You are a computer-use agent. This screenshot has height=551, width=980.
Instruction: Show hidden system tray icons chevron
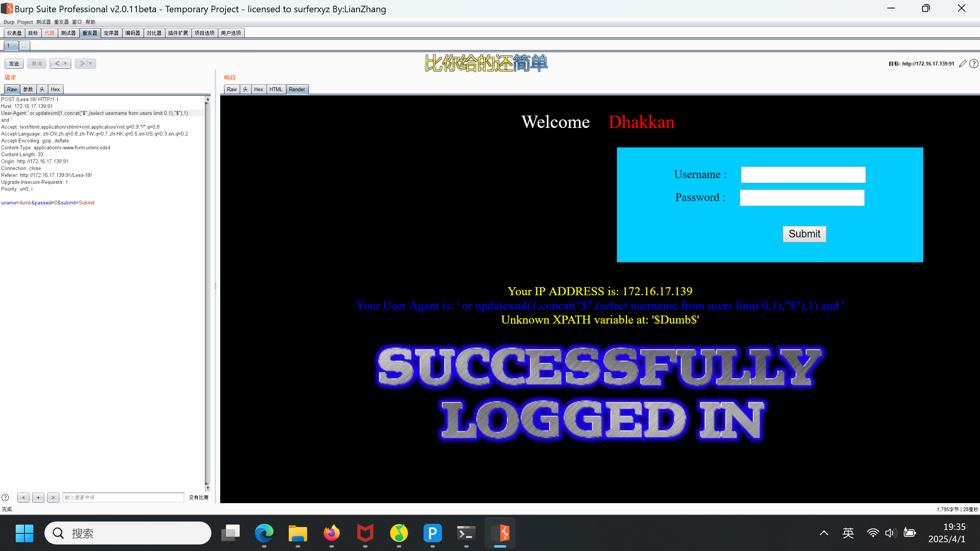(x=824, y=533)
